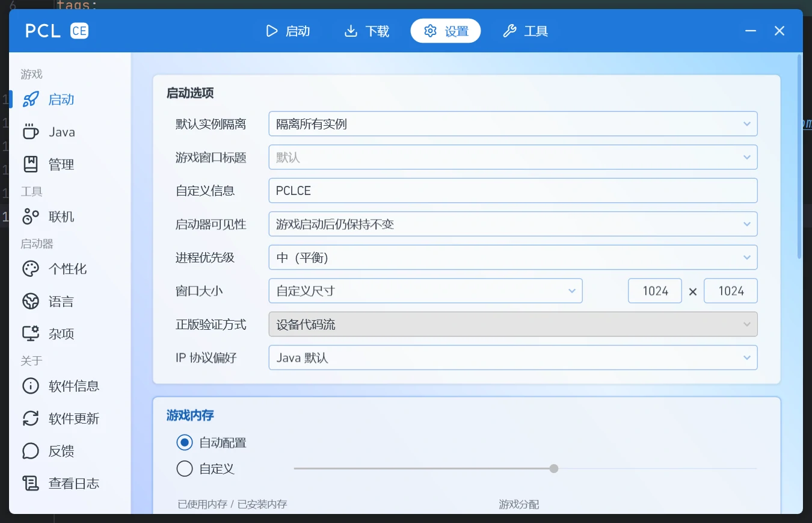The width and height of the screenshot is (812, 523).
Task: Open 软件更新 via the refresh arrows icon
Action: pyautogui.click(x=31, y=418)
